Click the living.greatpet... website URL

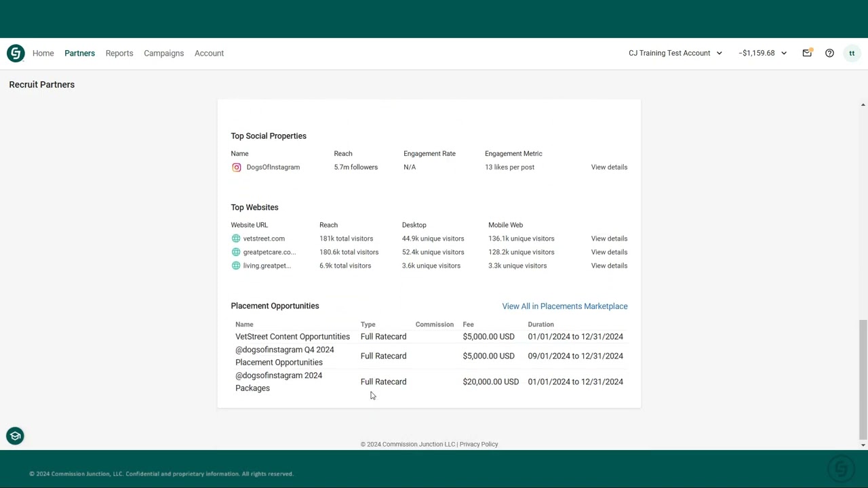(267, 266)
